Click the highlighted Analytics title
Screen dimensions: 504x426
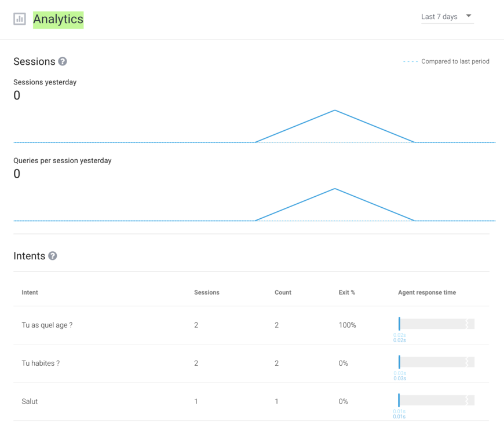pos(58,19)
